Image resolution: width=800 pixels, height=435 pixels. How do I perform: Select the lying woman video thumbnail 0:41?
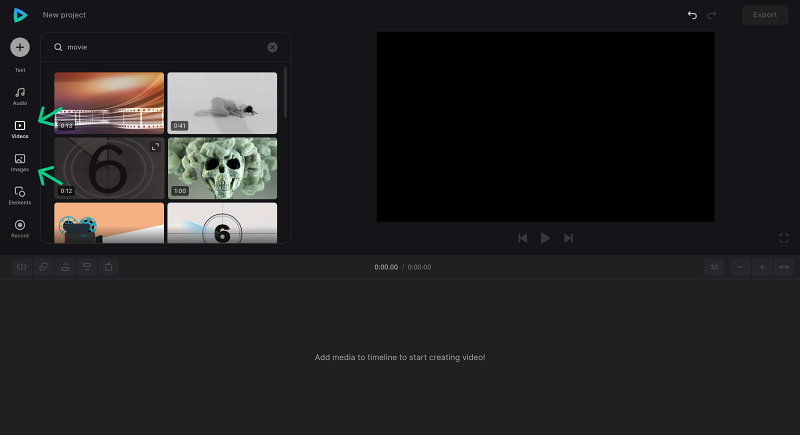[222, 103]
